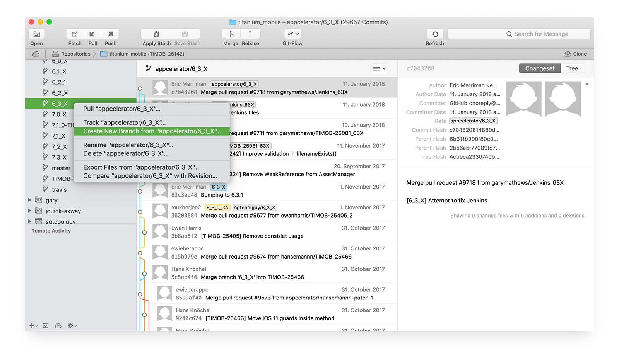This screenshot has height=364, width=619.
Task: Select commit d15b979e Merge pull request #9574
Action: pyautogui.click(x=267, y=252)
